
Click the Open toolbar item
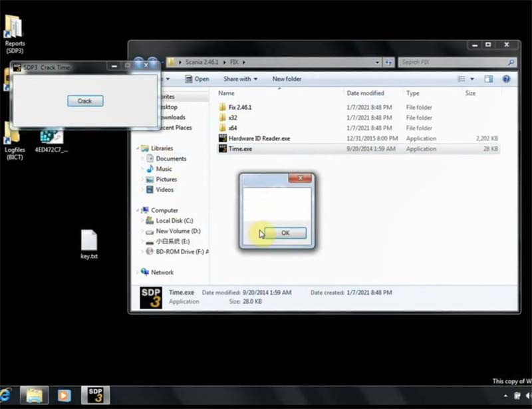(x=197, y=78)
